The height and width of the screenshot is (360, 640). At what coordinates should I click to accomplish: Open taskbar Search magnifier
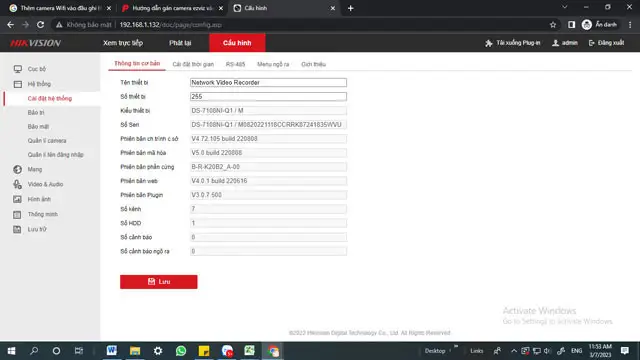[34, 351]
